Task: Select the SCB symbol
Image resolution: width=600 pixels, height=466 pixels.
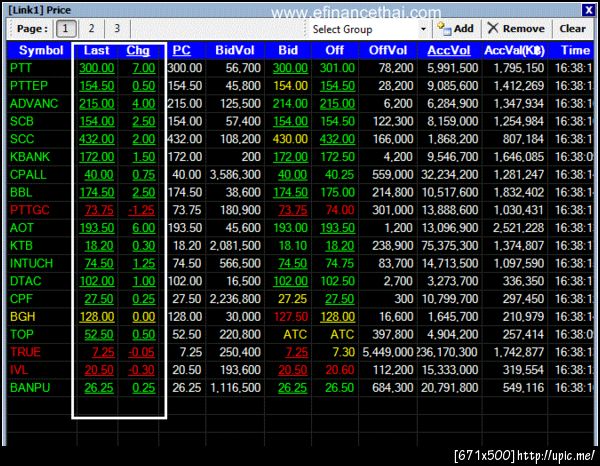Action: [21, 121]
